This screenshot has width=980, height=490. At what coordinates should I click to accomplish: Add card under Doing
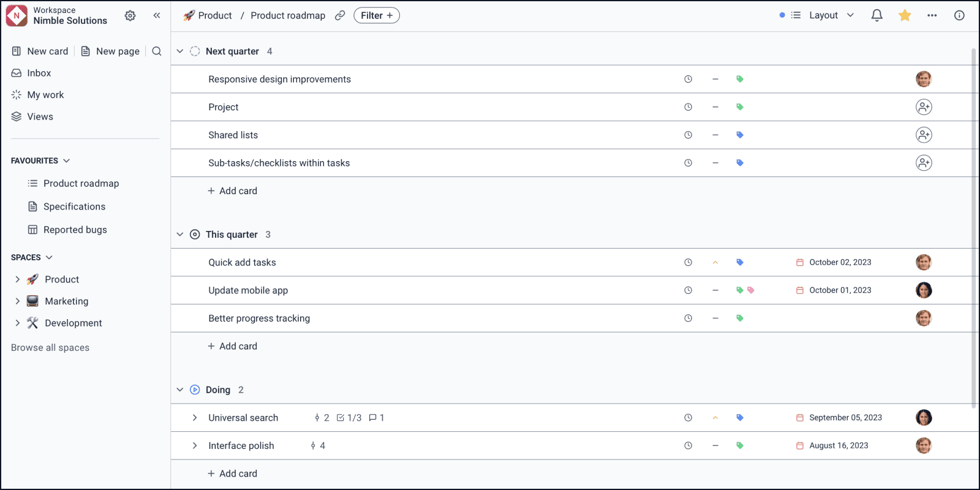(232, 473)
